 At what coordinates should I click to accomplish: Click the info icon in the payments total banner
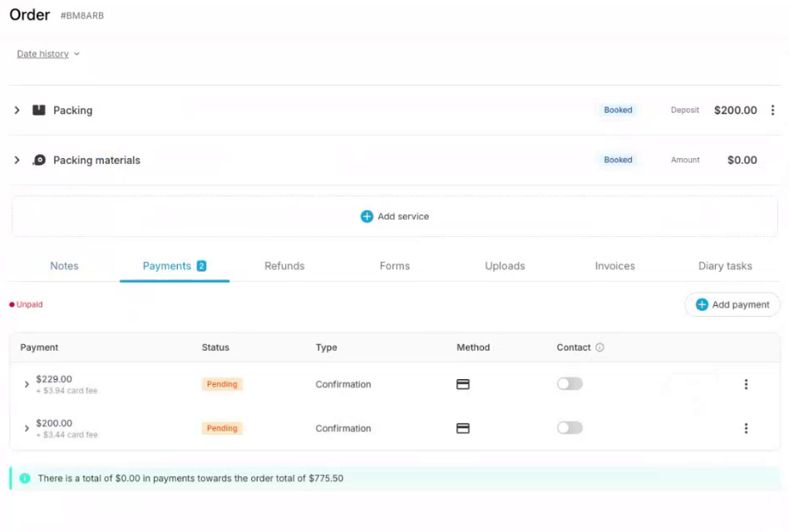(x=25, y=478)
